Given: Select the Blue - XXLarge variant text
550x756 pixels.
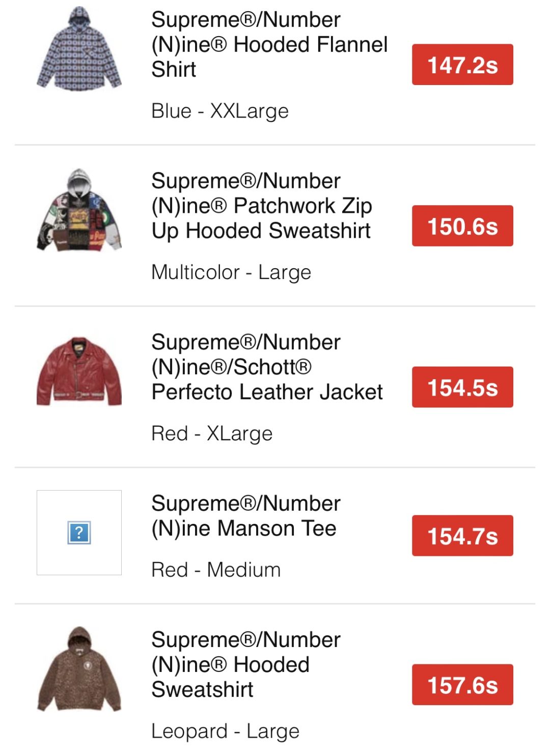Looking at the screenshot, I should (x=220, y=111).
